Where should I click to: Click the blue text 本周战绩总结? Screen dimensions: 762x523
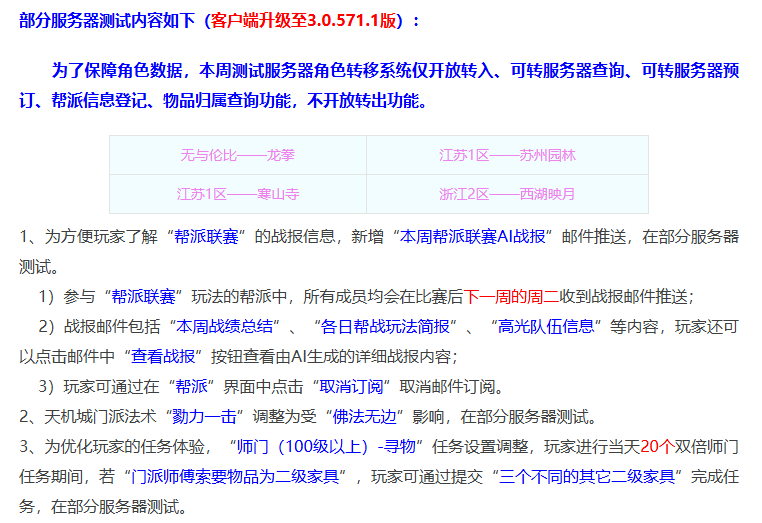point(225,327)
